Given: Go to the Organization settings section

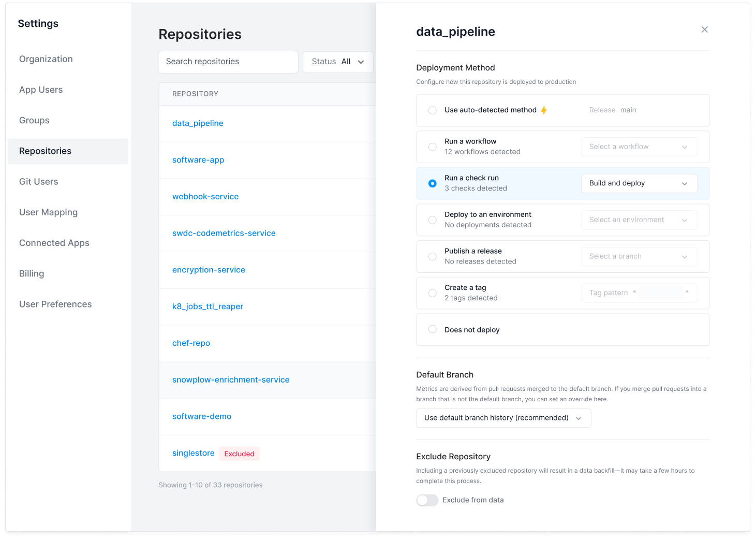Looking at the screenshot, I should tap(46, 59).
